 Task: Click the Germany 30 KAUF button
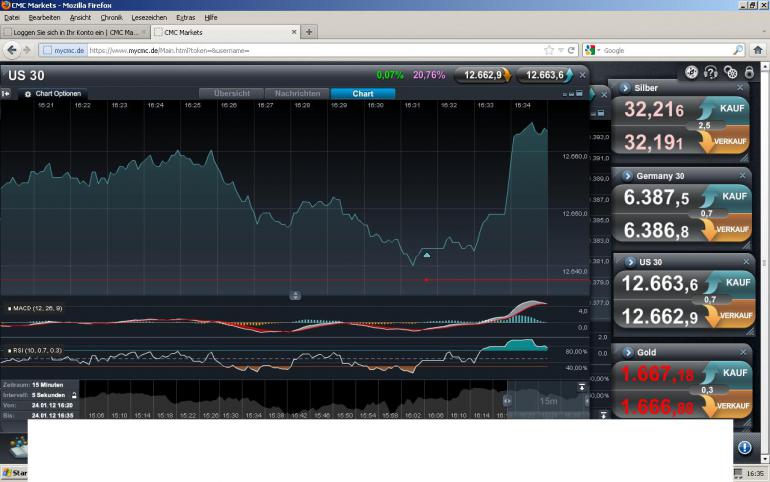(x=727, y=196)
